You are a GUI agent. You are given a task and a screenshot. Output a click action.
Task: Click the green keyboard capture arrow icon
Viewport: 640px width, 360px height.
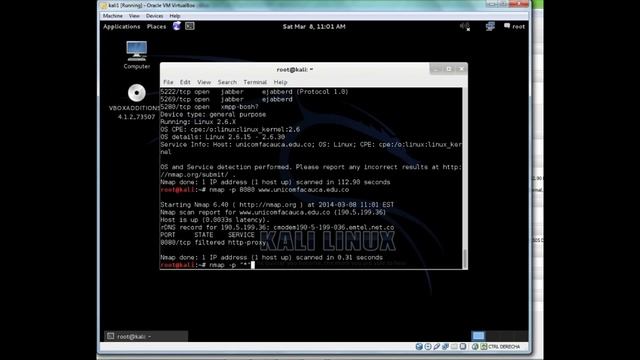(x=484, y=347)
